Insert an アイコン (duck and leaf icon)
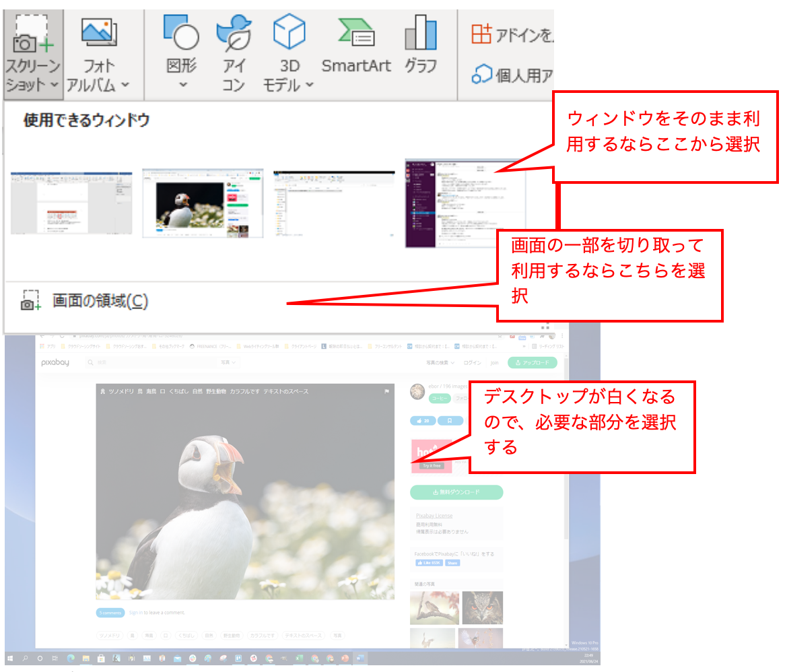The image size is (785, 672). click(234, 32)
